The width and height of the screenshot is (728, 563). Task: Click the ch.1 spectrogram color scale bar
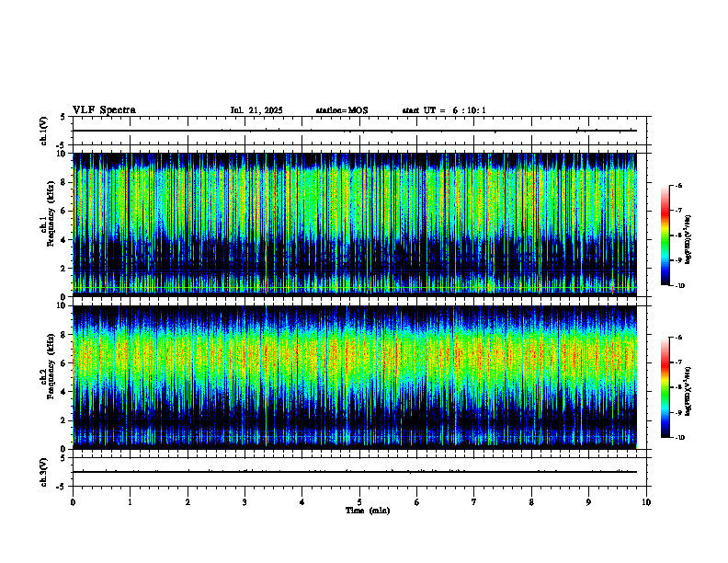(665, 236)
